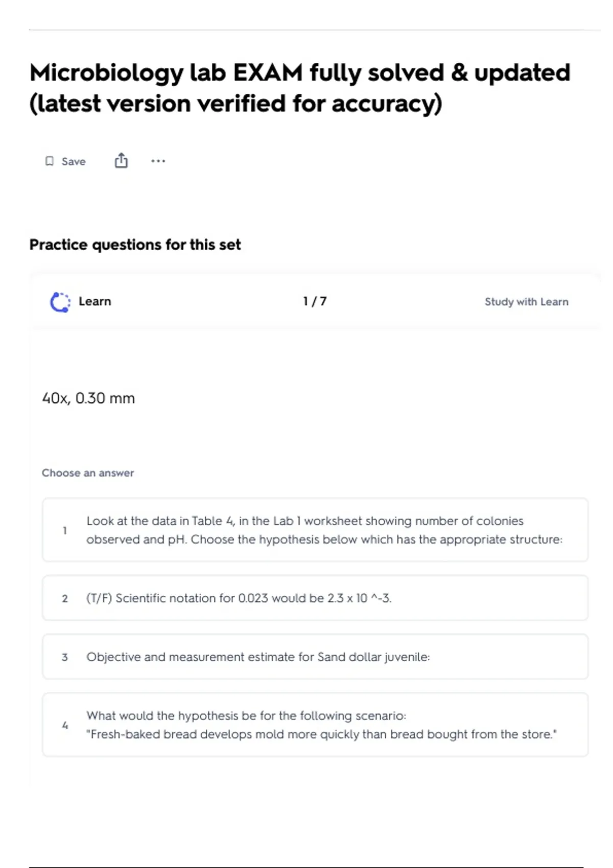The image size is (613, 868).
Task: Click the Save label
Action: click(74, 161)
